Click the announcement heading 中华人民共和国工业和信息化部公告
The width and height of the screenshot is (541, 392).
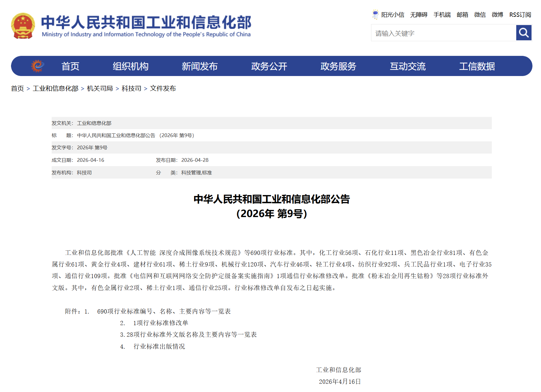point(272,199)
